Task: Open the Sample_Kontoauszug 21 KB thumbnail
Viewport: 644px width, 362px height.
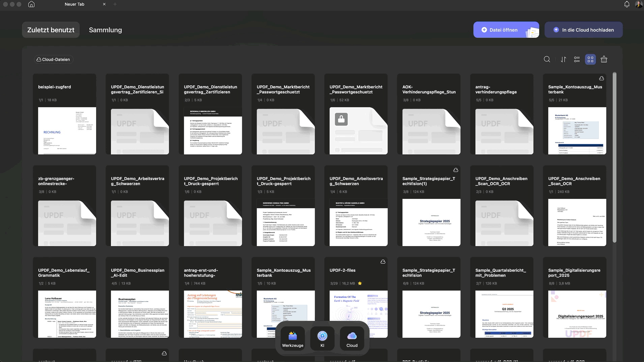Action: (577, 131)
